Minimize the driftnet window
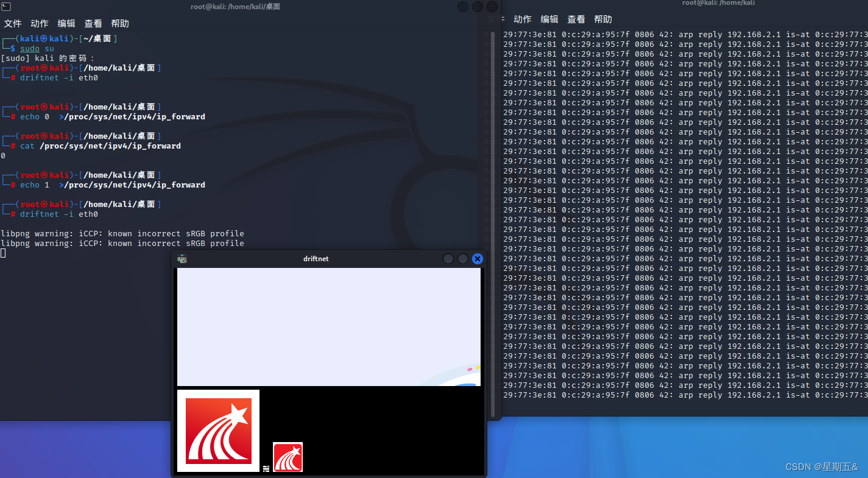 click(448, 259)
